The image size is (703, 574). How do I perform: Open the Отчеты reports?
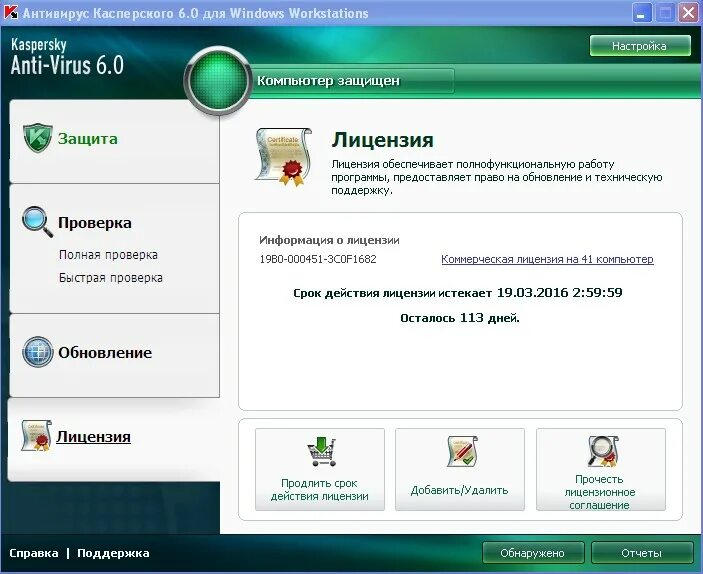click(x=642, y=553)
